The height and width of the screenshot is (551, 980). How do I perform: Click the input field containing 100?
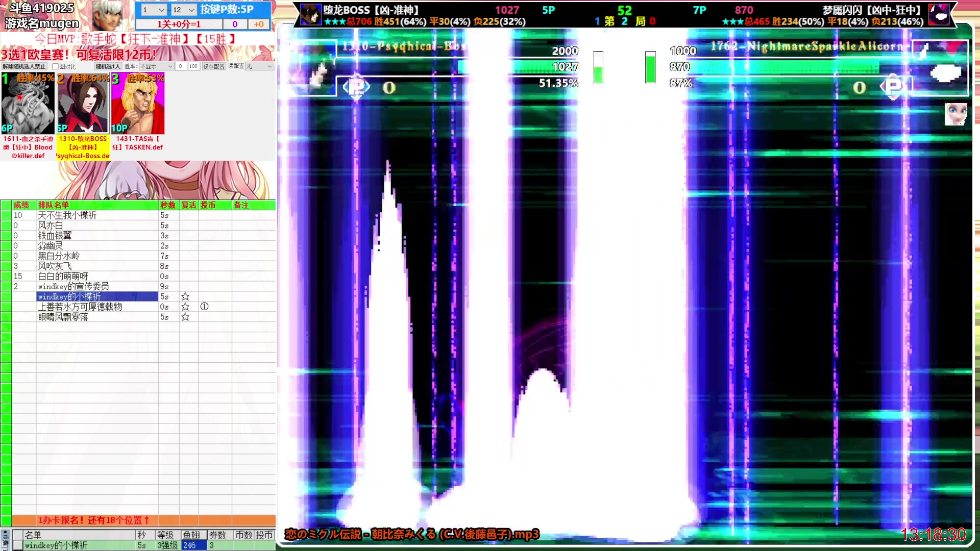(193, 66)
